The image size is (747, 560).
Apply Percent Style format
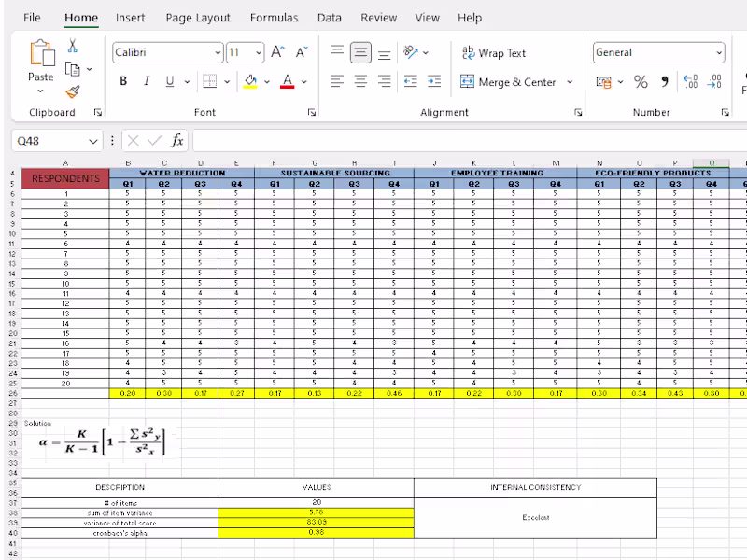point(641,82)
